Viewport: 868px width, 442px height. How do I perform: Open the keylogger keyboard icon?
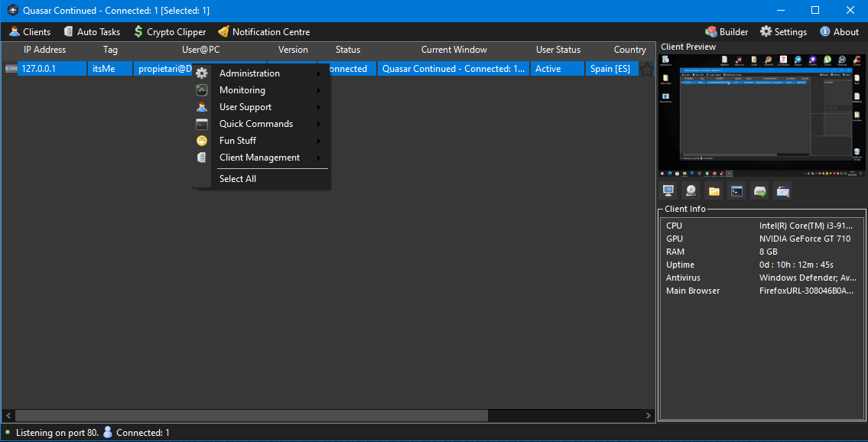[x=782, y=191]
